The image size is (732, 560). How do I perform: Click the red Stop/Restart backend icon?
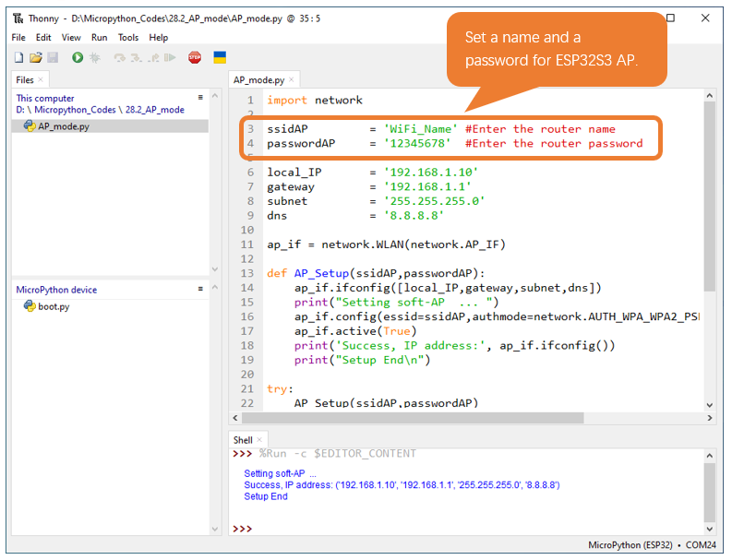[195, 57]
